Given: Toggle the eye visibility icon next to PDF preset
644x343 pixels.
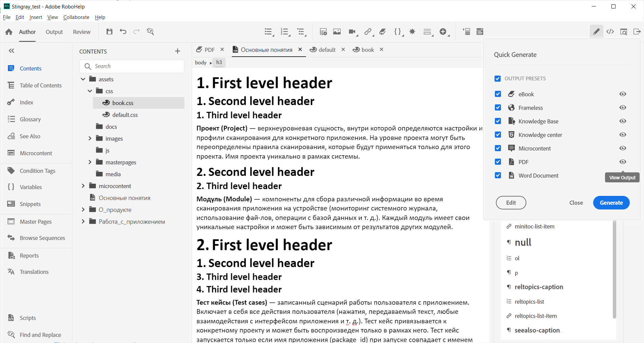Looking at the screenshot, I should 623,162.
